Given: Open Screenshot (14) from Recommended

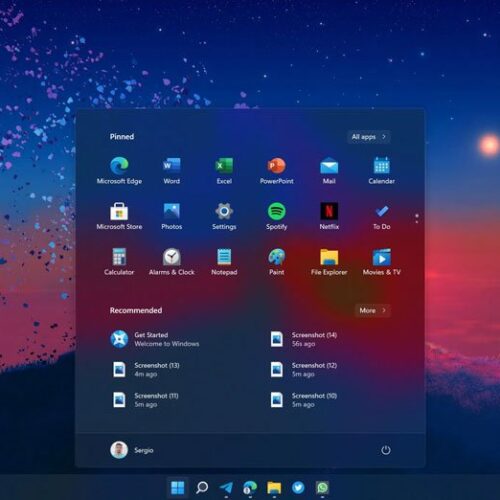Looking at the screenshot, I should pyautogui.click(x=303, y=339).
